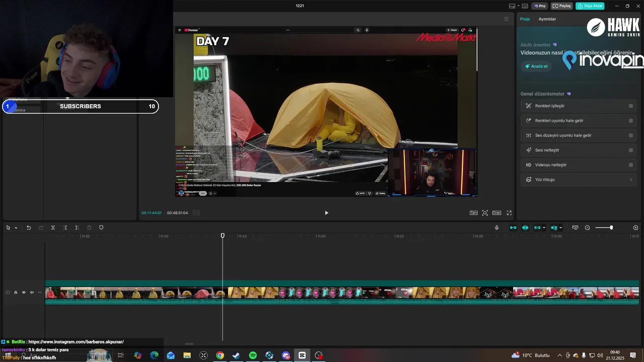The height and width of the screenshot is (362, 644).
Task: Open the pointer tool dropdown arrow
Action: coord(16,228)
